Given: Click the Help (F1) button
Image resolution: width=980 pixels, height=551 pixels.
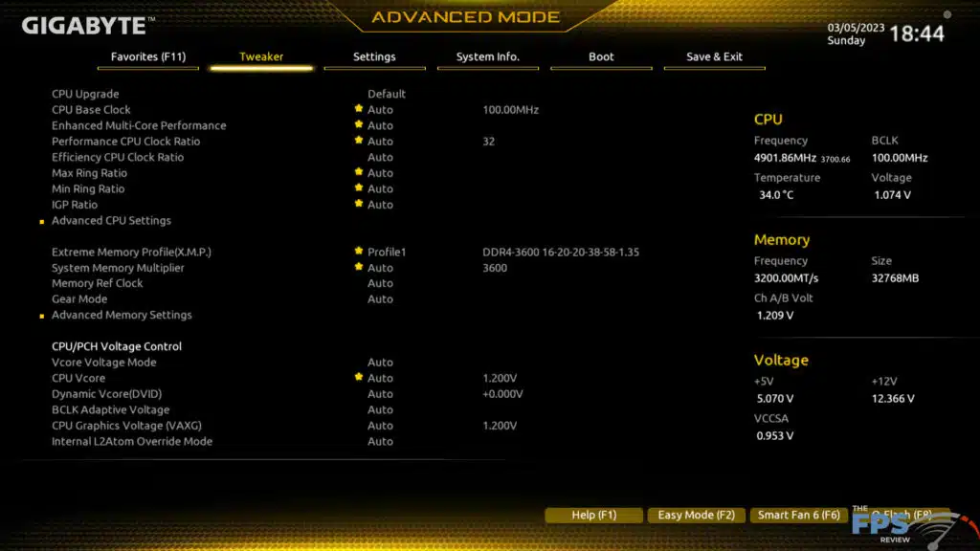Looking at the screenshot, I should pyautogui.click(x=593, y=515).
